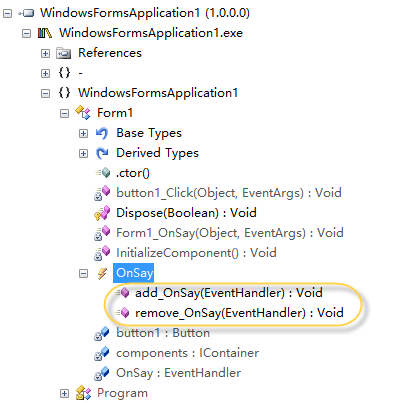The image size is (404, 403).
Task: Select add_OnSay(EventHandler) method
Action: pos(229,293)
